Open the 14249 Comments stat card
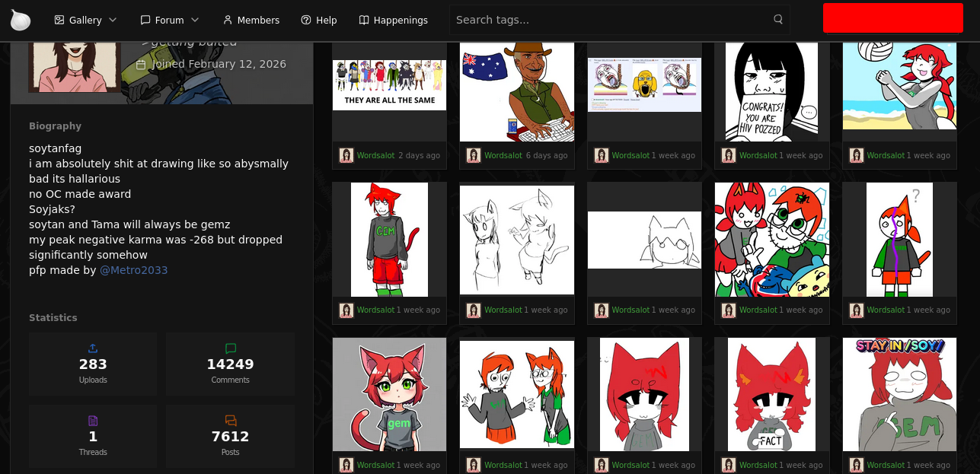 coord(231,364)
